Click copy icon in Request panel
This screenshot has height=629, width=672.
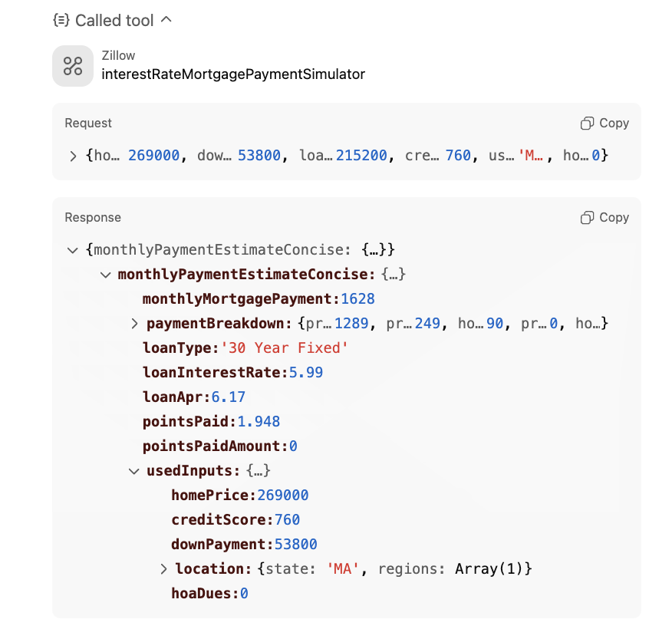click(588, 123)
